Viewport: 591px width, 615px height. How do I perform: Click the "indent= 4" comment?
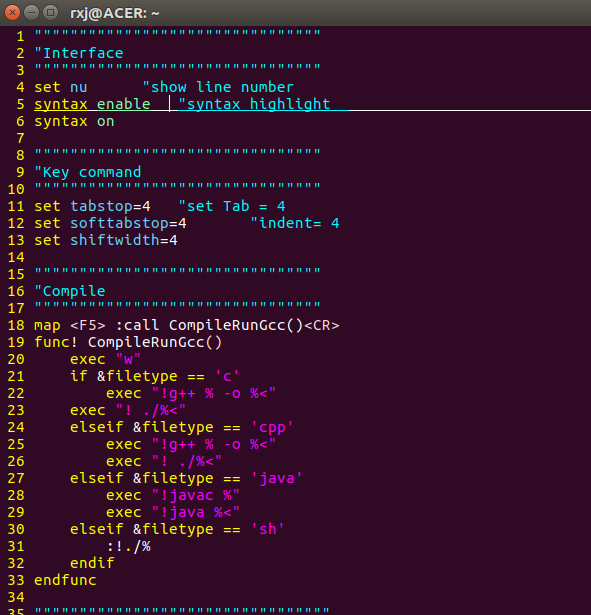295,223
